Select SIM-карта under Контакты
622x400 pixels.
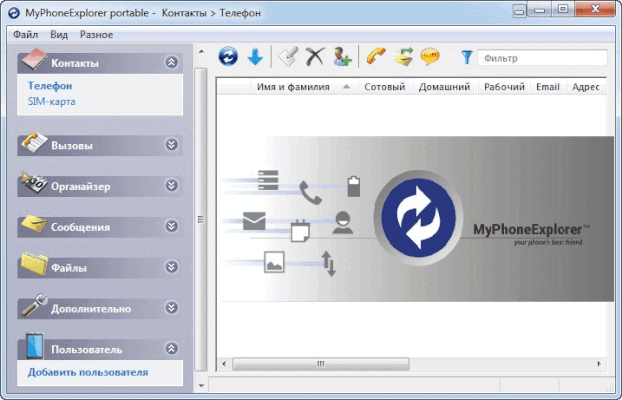[x=52, y=102]
